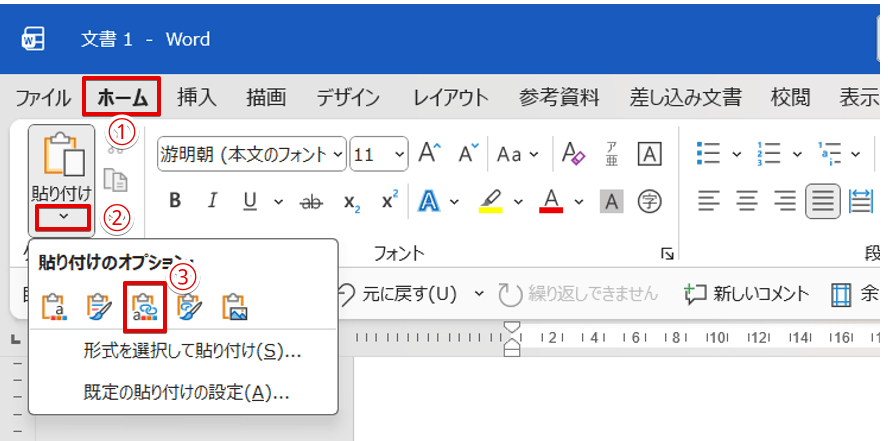
Task: Toggle underline U formatting
Action: pos(250,200)
